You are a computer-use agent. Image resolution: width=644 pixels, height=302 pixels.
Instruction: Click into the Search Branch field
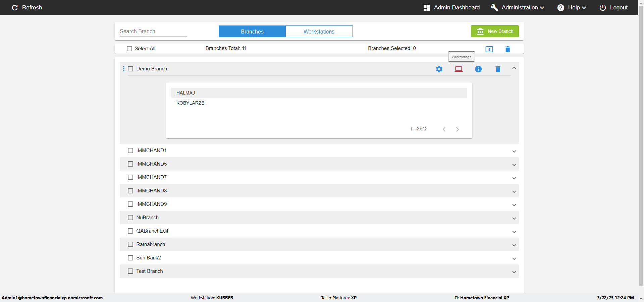(153, 31)
